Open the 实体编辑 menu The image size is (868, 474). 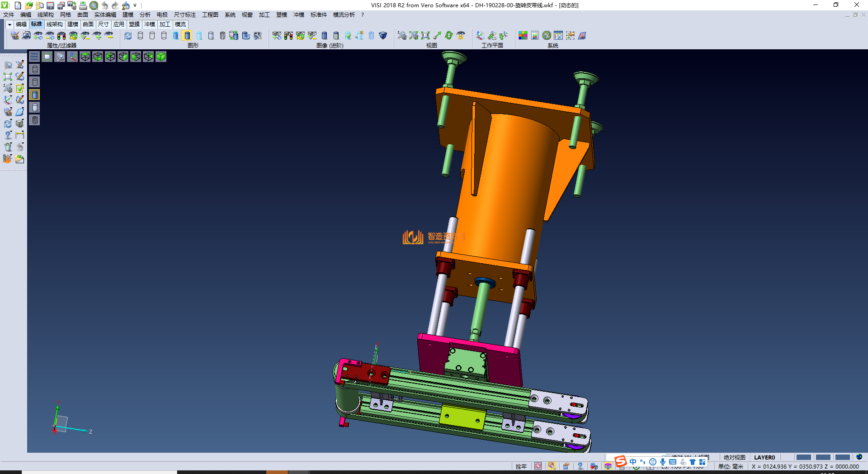coord(105,15)
